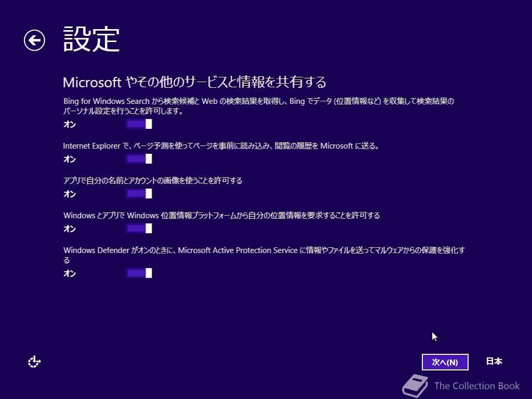Go back with the circled arrow icon

34,41
